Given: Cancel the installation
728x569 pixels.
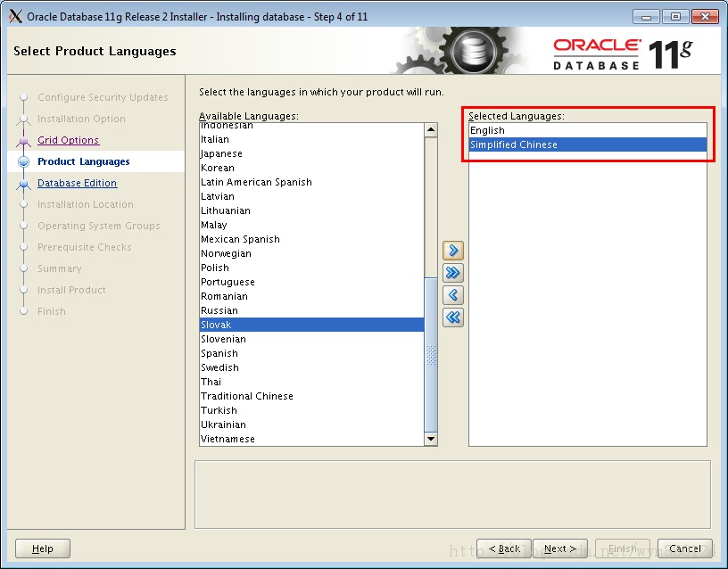Looking at the screenshot, I should [x=684, y=548].
